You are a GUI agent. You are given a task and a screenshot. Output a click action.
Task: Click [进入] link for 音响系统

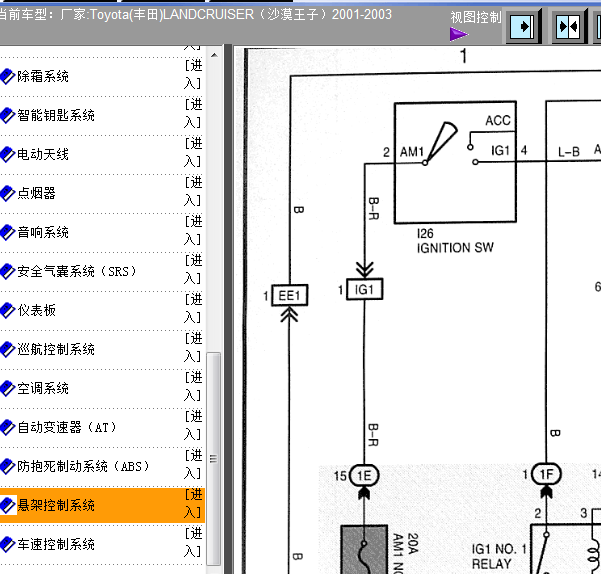pyautogui.click(x=193, y=231)
